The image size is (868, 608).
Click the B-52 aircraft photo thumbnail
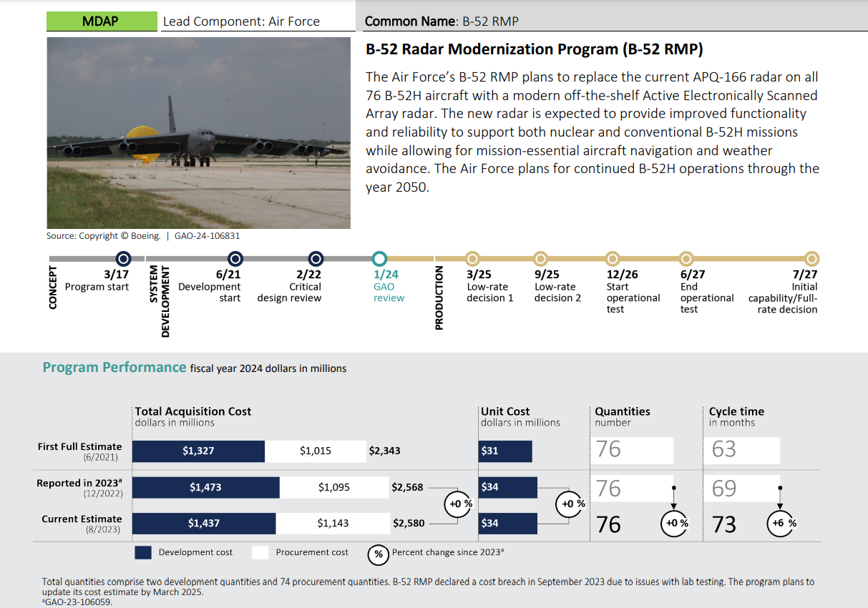pos(199,133)
